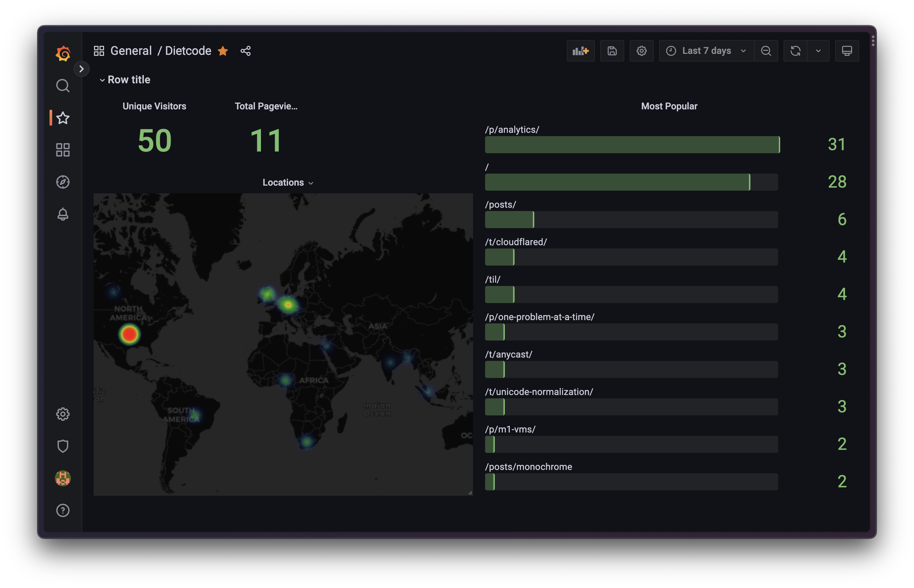
Task: Click the starred dashboards icon in sidebar
Action: click(x=63, y=118)
